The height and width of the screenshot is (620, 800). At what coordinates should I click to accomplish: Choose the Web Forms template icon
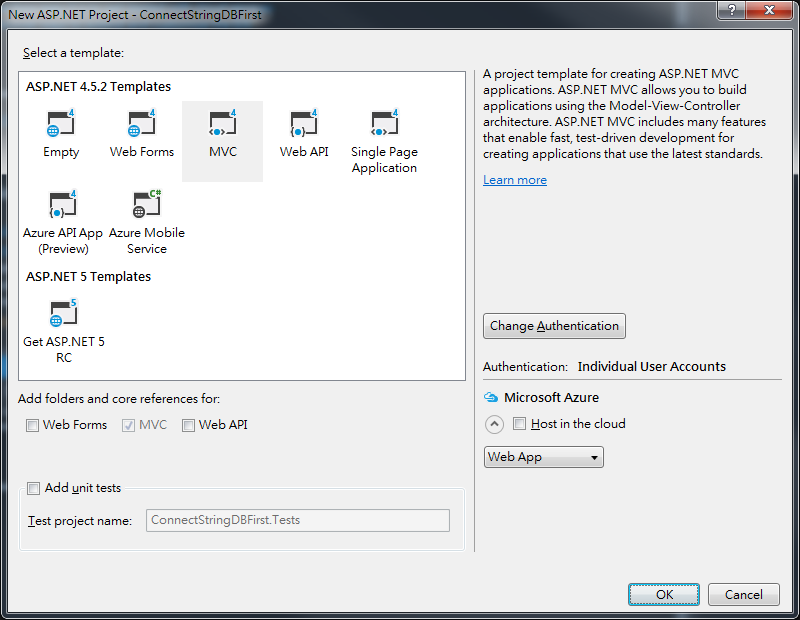(141, 123)
